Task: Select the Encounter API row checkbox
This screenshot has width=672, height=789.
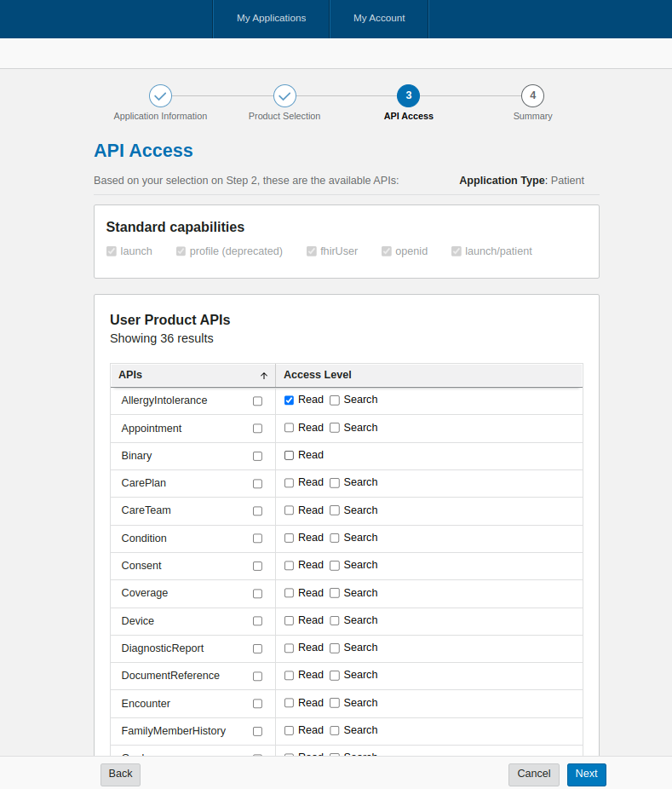Action: (x=257, y=704)
